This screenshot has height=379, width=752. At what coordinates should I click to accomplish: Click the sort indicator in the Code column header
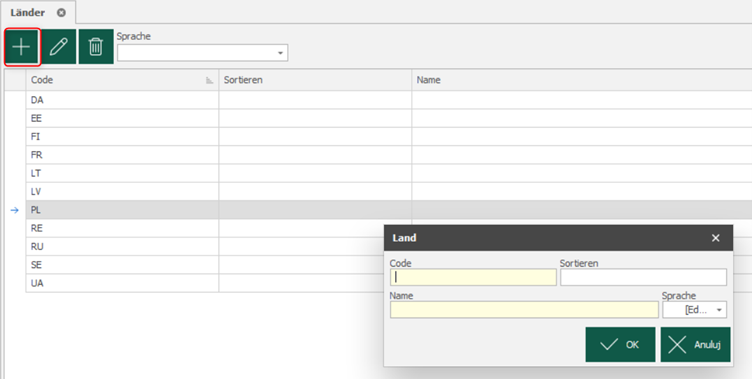click(209, 81)
